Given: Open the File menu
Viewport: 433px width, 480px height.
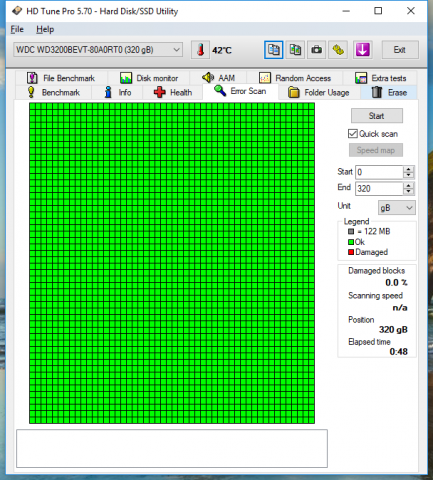Looking at the screenshot, I should pyautogui.click(x=17, y=29).
